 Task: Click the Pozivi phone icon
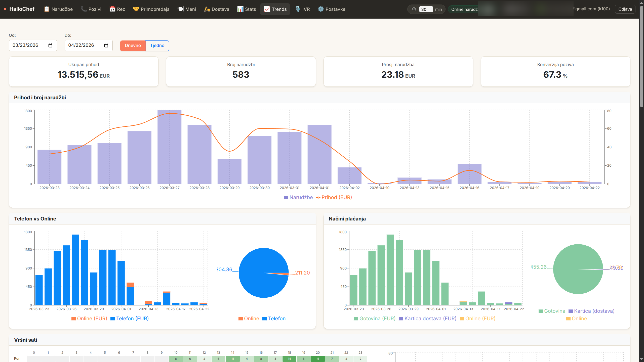(84, 9)
